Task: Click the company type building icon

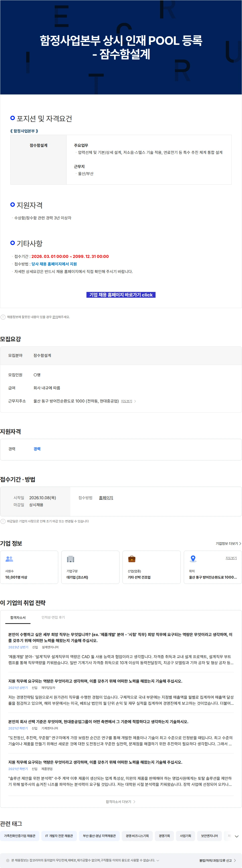Action: (70, 559)
